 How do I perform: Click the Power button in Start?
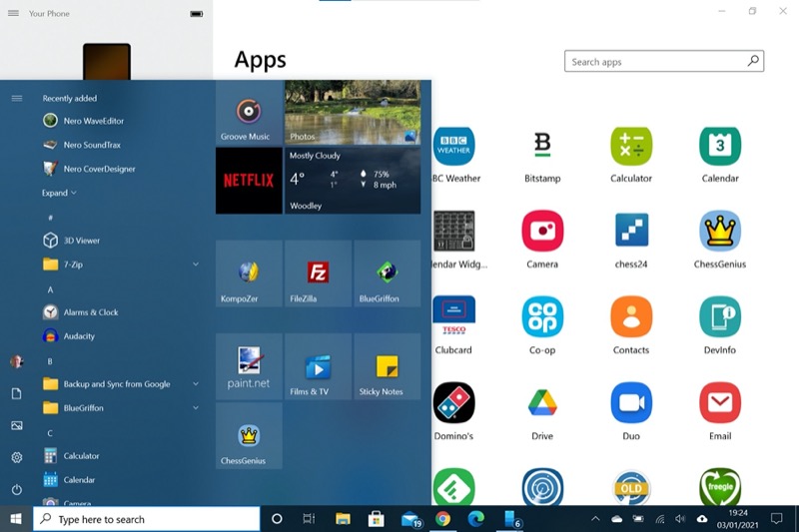coord(17,490)
